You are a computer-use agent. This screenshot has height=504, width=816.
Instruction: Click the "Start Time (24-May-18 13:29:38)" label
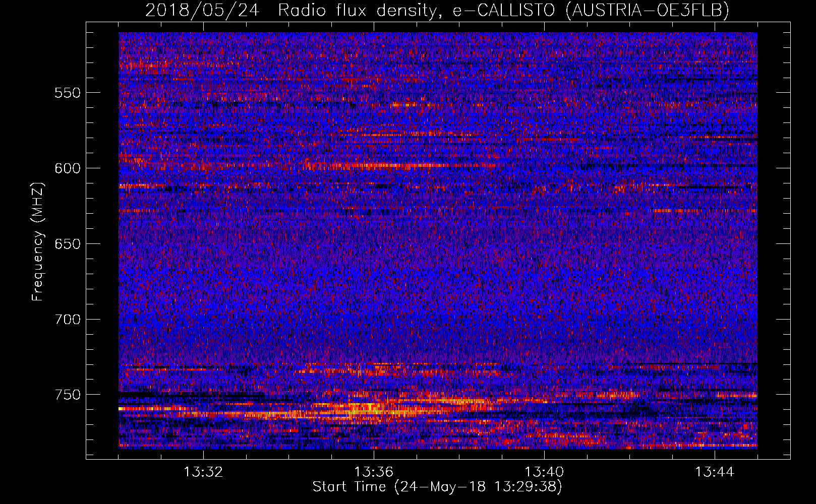click(x=437, y=486)
